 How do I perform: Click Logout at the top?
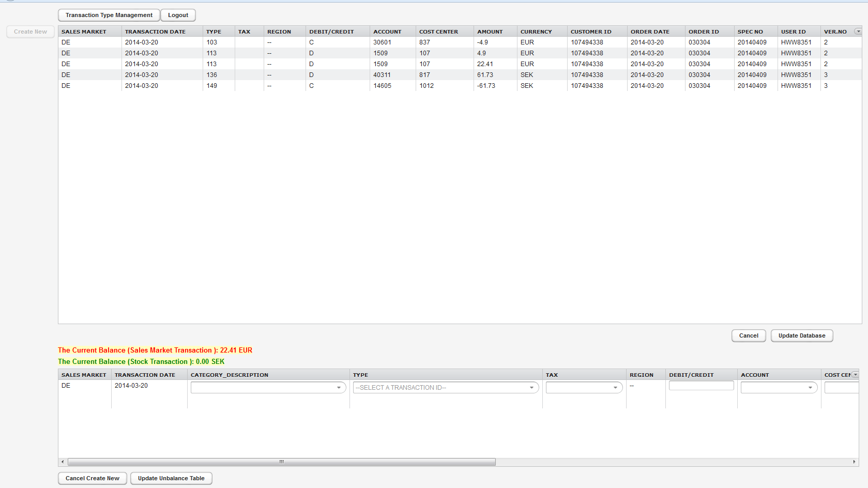click(x=178, y=15)
